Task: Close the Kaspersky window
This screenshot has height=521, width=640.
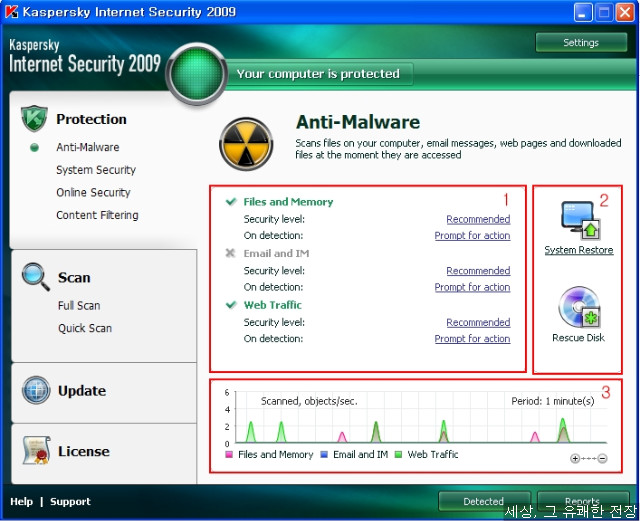Action: (x=625, y=13)
